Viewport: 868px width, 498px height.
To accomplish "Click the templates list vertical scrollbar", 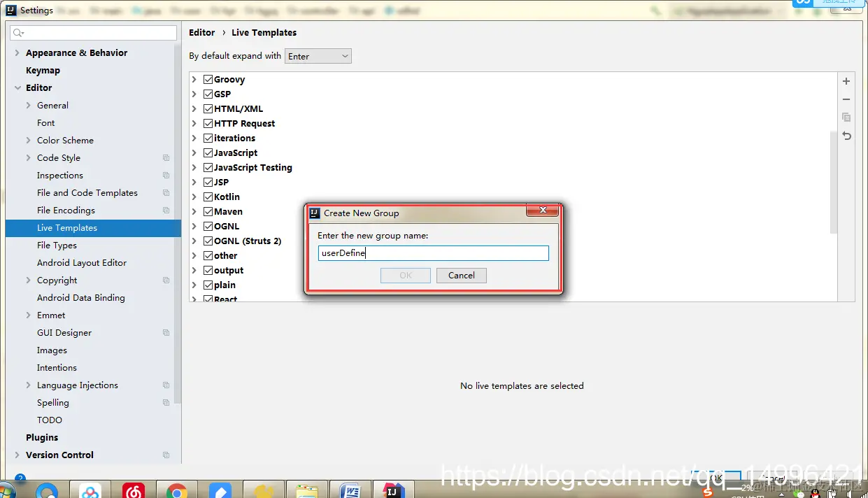I will coord(833,182).
